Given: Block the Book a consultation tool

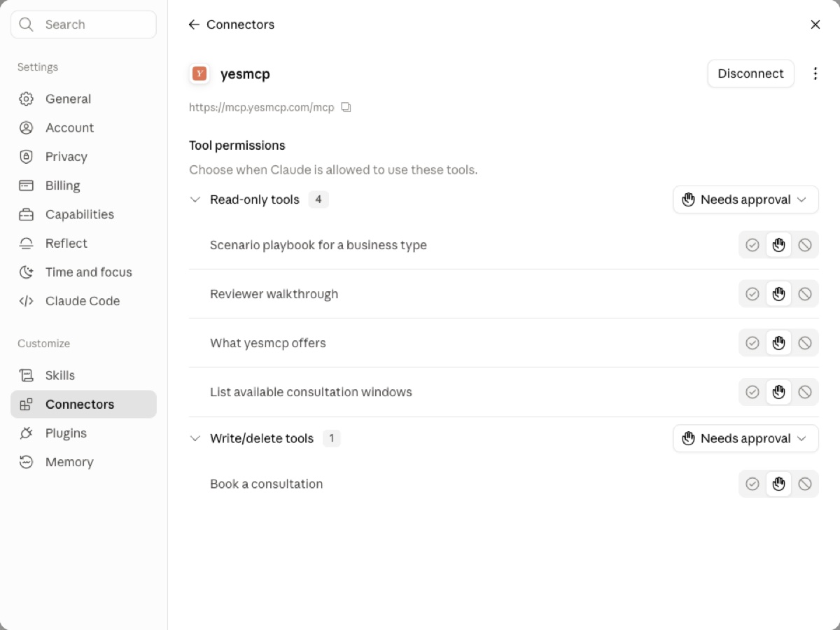Looking at the screenshot, I should [x=805, y=484].
